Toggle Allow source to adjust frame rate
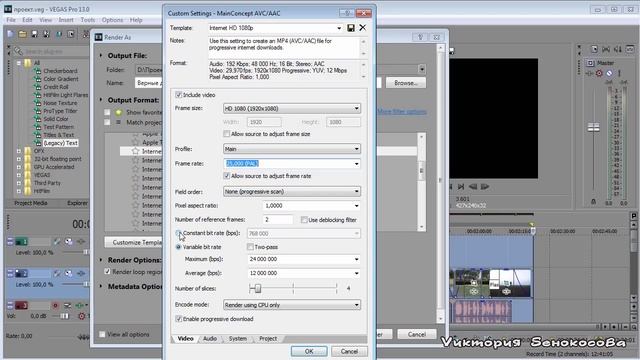The width and height of the screenshot is (640, 360). tap(227, 176)
